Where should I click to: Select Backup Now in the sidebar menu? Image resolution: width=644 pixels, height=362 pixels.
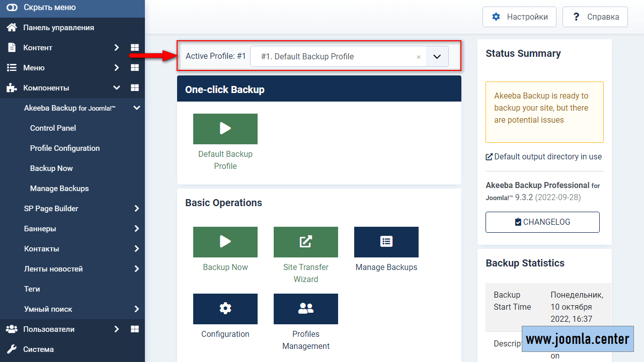[51, 168]
